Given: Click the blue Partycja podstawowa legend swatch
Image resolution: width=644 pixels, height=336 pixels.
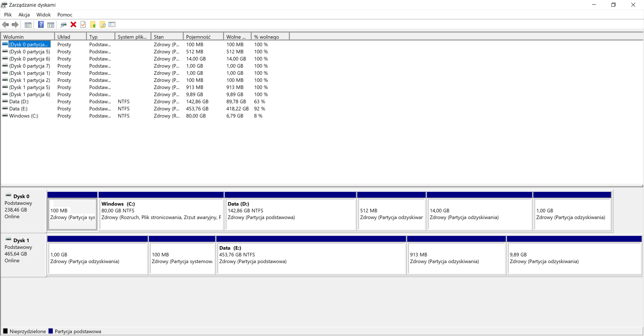Looking at the screenshot, I should click(x=51, y=331).
